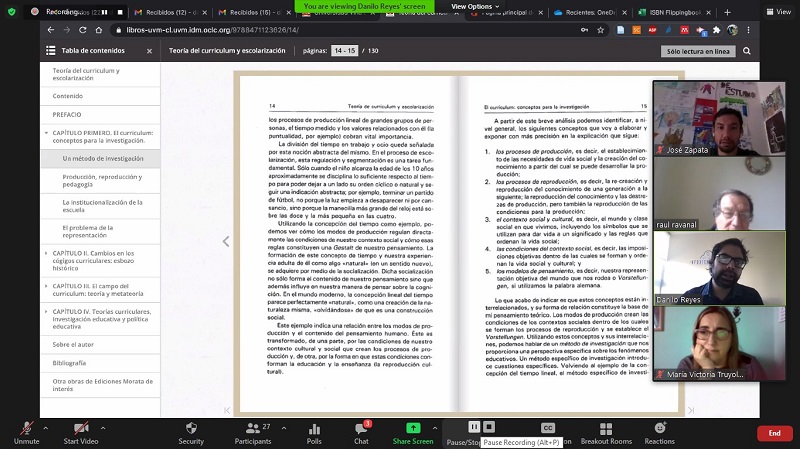Open share options arrow beside Share Screen
The image size is (800, 449).
point(435,428)
